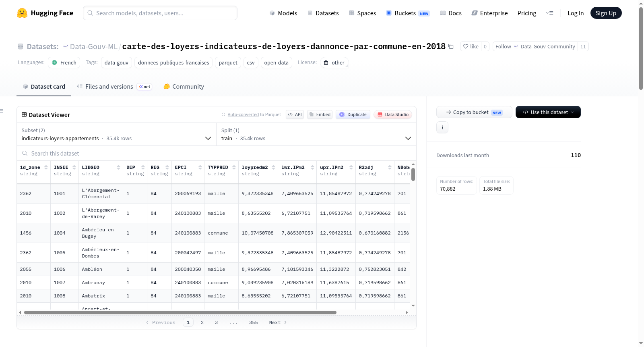Select the open-data tag
Screen dimensions: 644x347
(276, 62)
